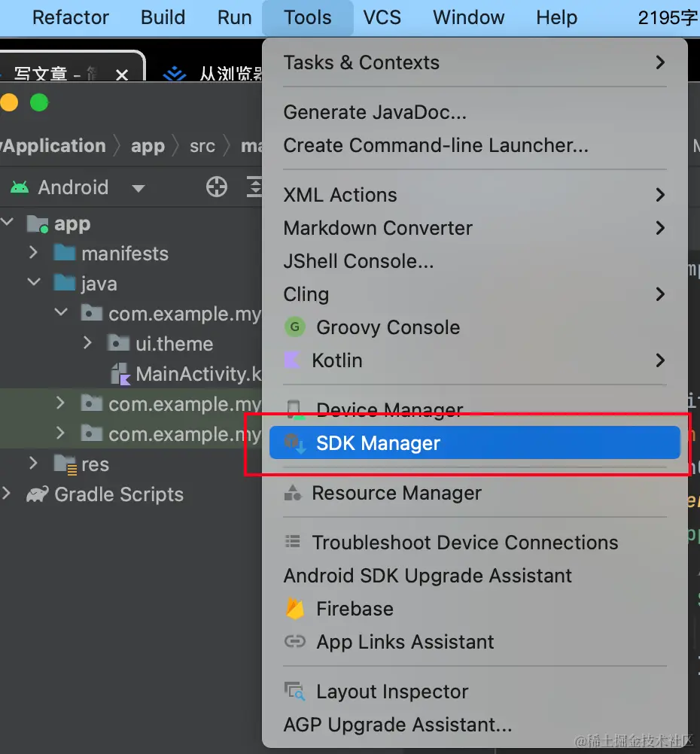Viewport: 700px width, 754px height.
Task: Collapse the java folder node
Action: coord(34,281)
